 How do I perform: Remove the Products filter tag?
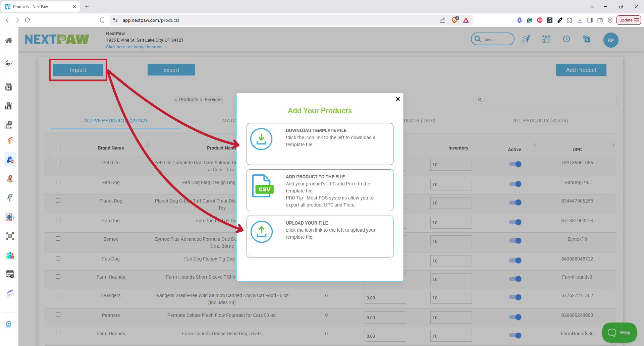pos(175,100)
